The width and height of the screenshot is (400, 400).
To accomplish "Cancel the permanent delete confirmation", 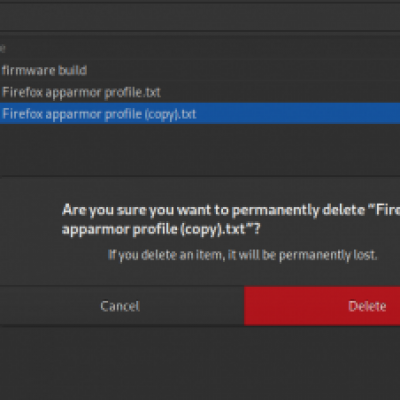I will click(122, 306).
